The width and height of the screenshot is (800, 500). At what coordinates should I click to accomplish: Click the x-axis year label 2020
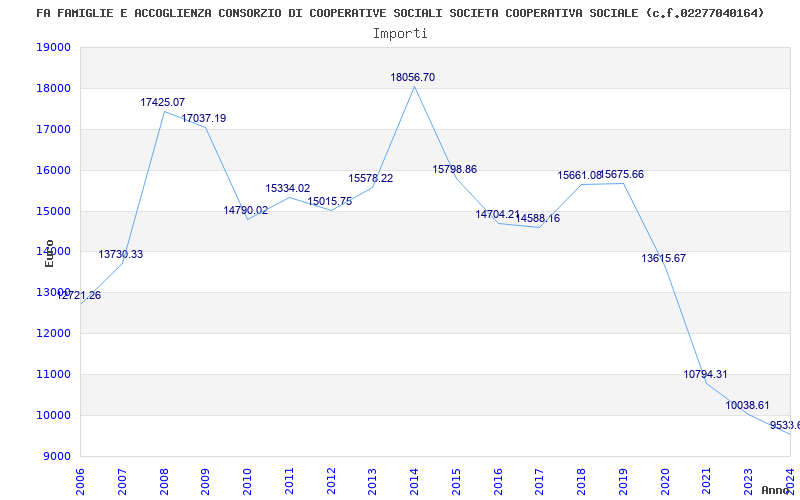point(665,482)
